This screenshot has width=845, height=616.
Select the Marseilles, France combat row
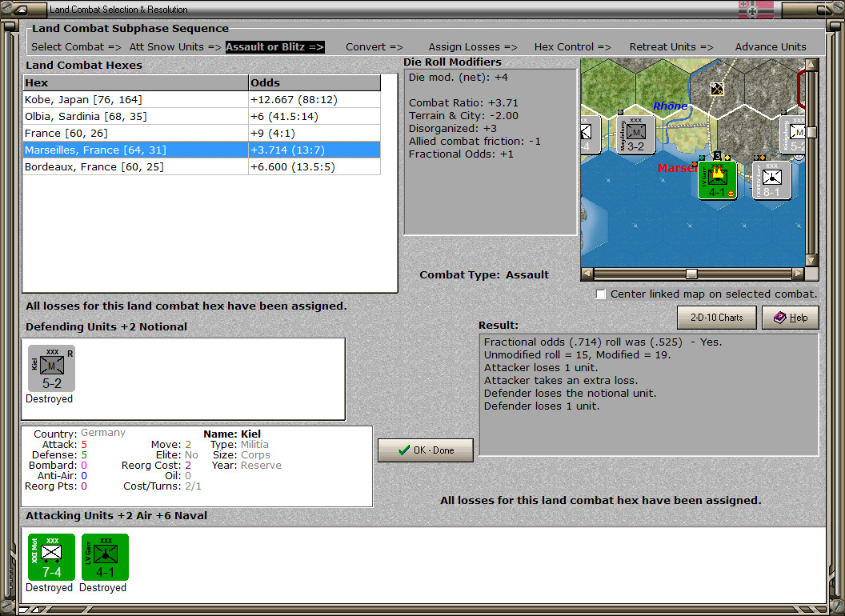click(x=202, y=150)
